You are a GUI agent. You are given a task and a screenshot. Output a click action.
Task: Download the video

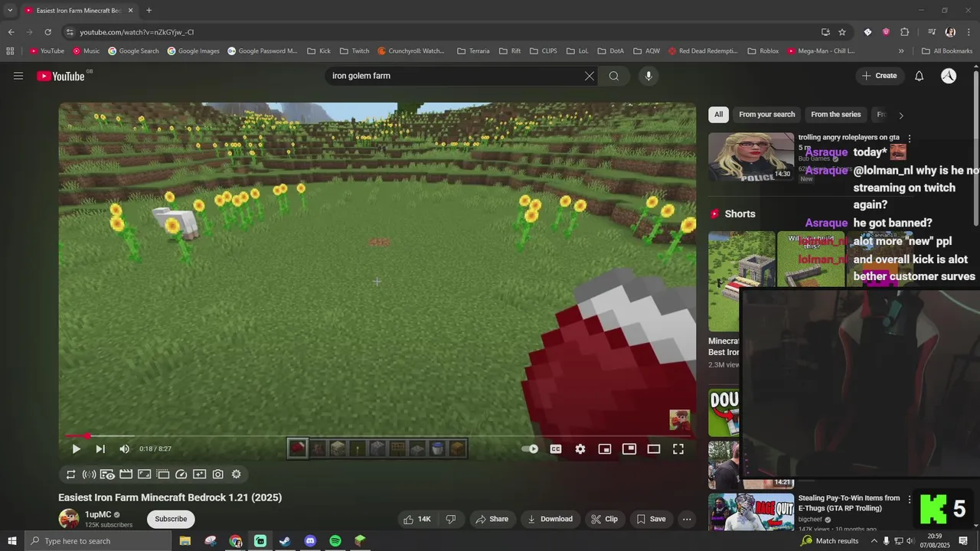pos(550,519)
